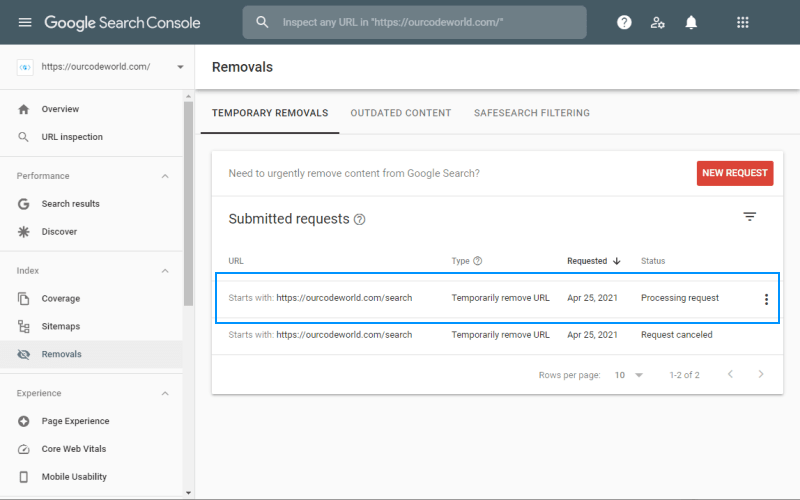800x500 pixels.
Task: Open the notifications bell
Action: click(691, 22)
